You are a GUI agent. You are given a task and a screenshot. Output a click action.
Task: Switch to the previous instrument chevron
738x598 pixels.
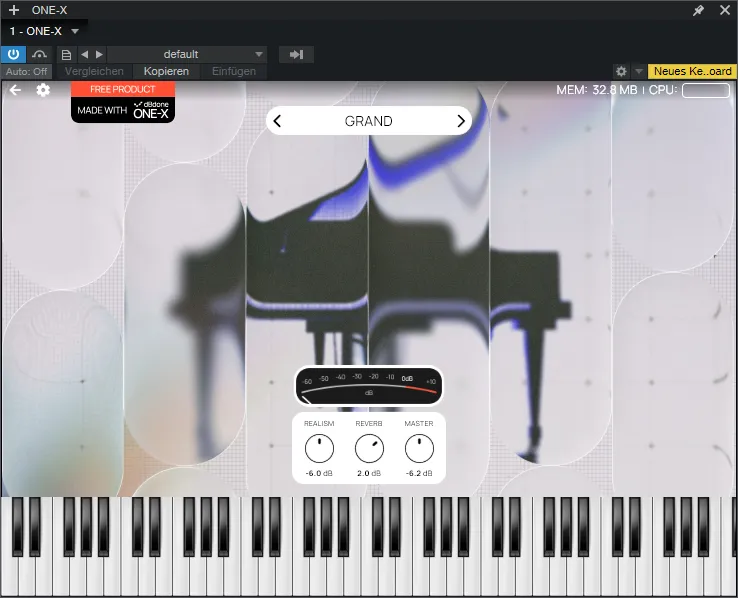point(277,121)
